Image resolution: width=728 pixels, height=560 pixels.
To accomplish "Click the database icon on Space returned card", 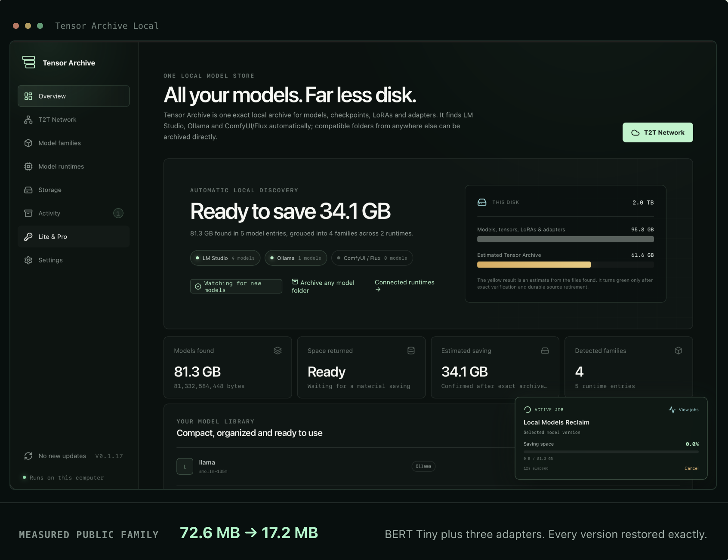I will (x=411, y=351).
